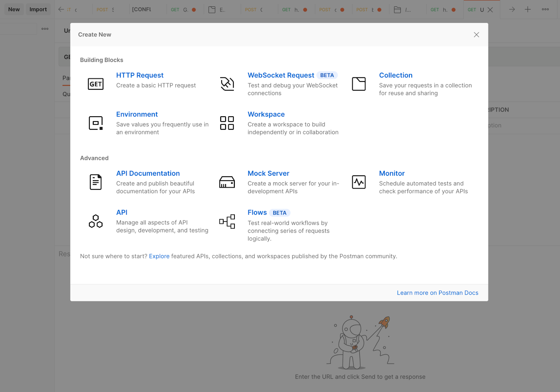Click the API Documentation page icon
The image size is (560, 392).
96,182
